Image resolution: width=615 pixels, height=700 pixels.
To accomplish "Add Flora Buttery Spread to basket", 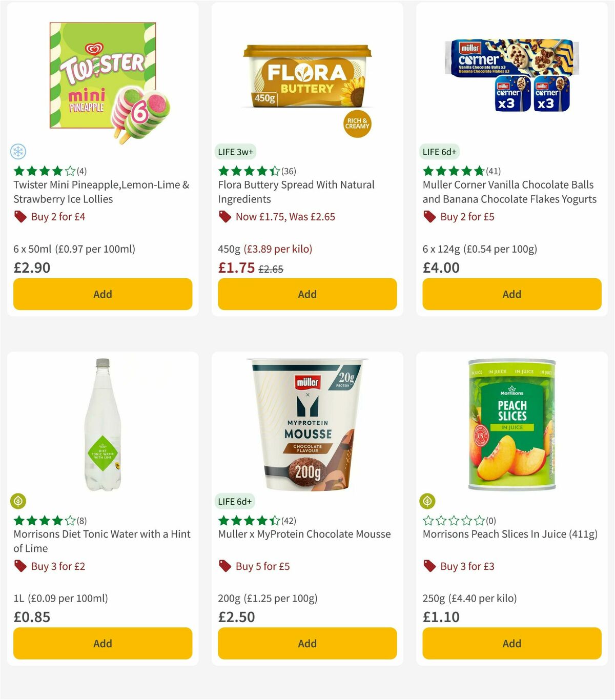I will pos(307,294).
